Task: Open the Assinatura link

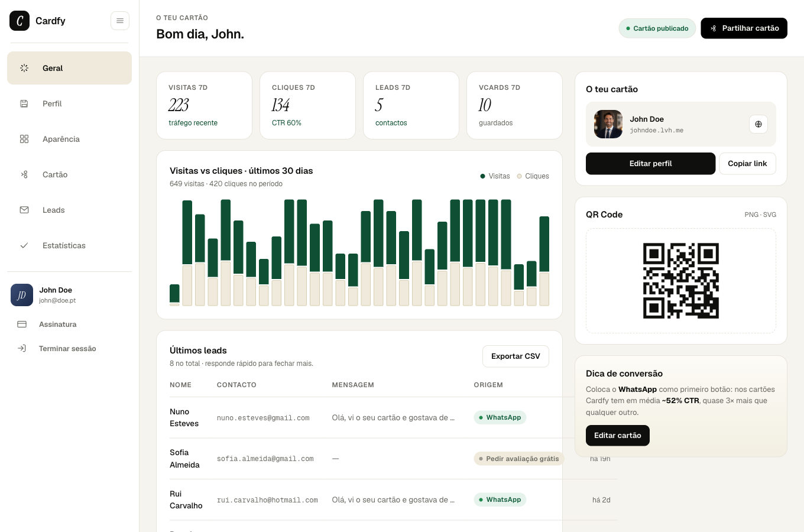Action: (x=69, y=324)
